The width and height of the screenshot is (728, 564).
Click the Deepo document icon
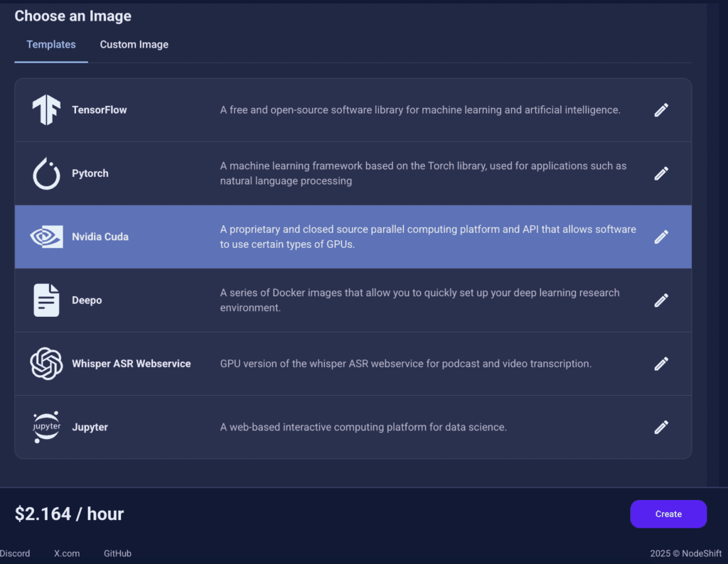(x=46, y=300)
